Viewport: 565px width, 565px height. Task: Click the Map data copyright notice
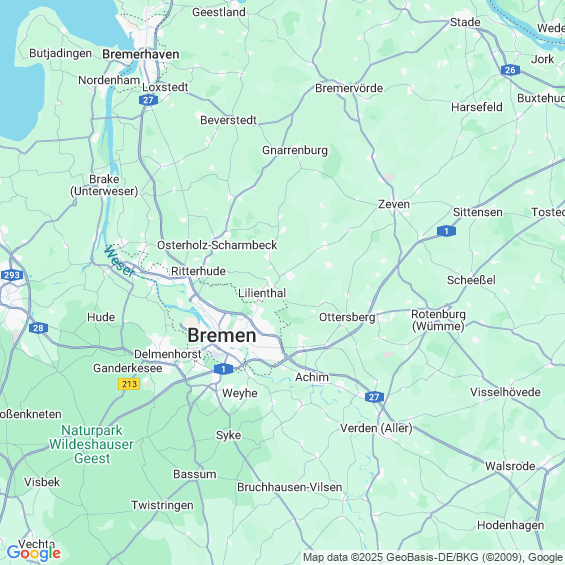pyautogui.click(x=433, y=557)
